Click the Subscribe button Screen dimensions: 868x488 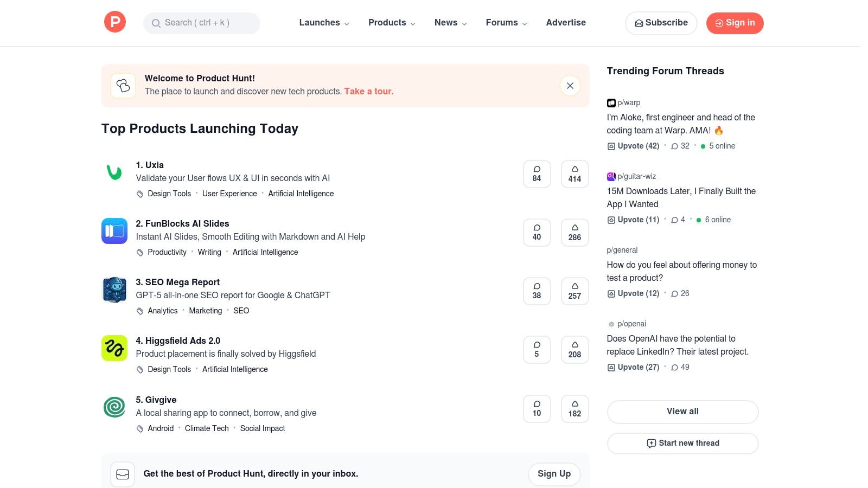click(661, 23)
